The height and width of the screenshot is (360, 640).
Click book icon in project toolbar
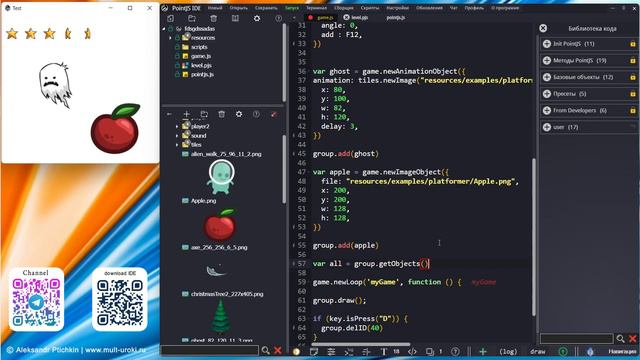pyautogui.click(x=235, y=18)
